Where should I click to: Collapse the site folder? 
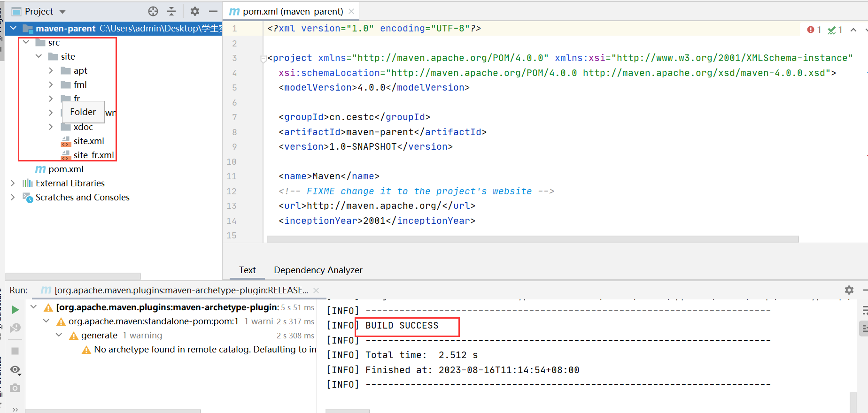click(x=39, y=56)
